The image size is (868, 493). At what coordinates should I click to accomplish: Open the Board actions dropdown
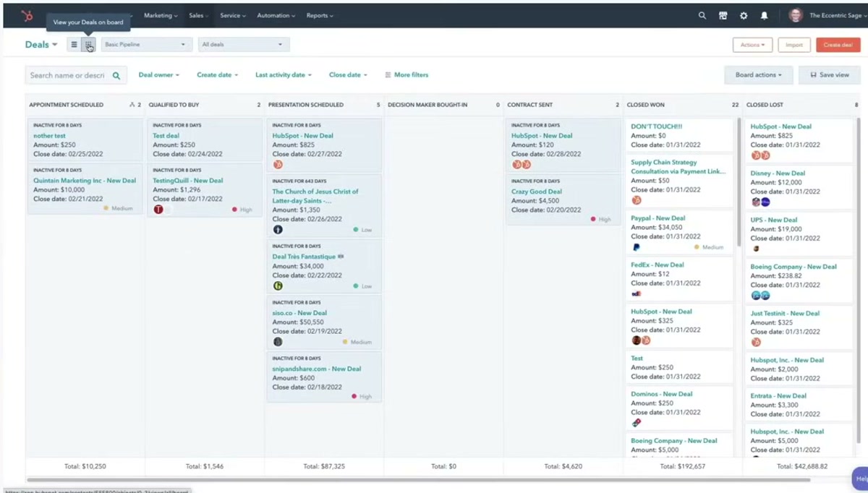coord(759,75)
